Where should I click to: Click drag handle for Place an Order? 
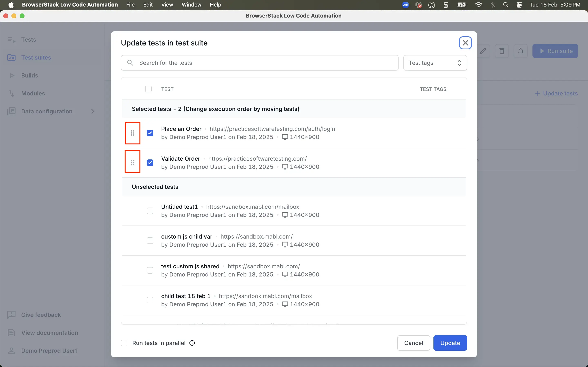tap(133, 133)
